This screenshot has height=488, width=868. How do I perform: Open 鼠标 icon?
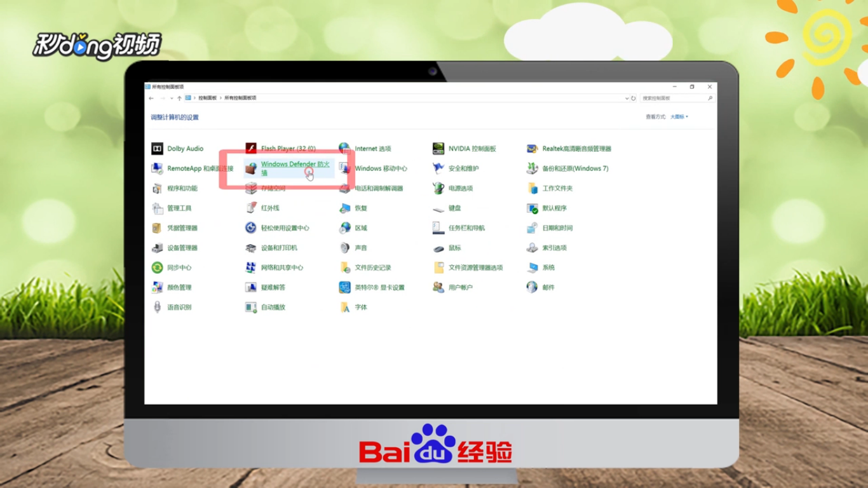point(438,248)
